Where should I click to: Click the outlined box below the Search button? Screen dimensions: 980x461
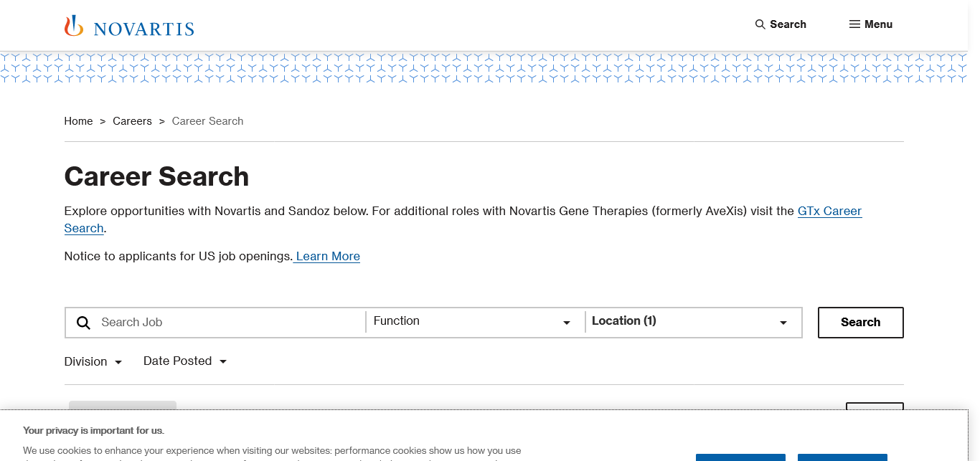874,407
